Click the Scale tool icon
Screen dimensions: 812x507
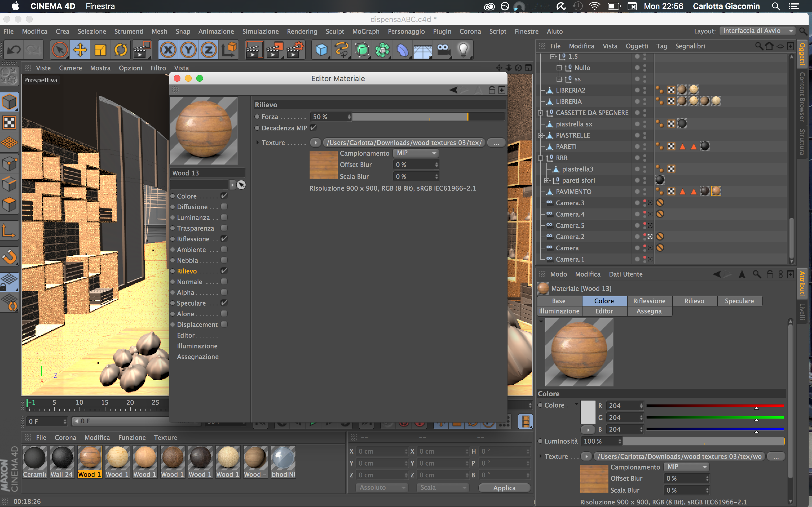click(100, 50)
